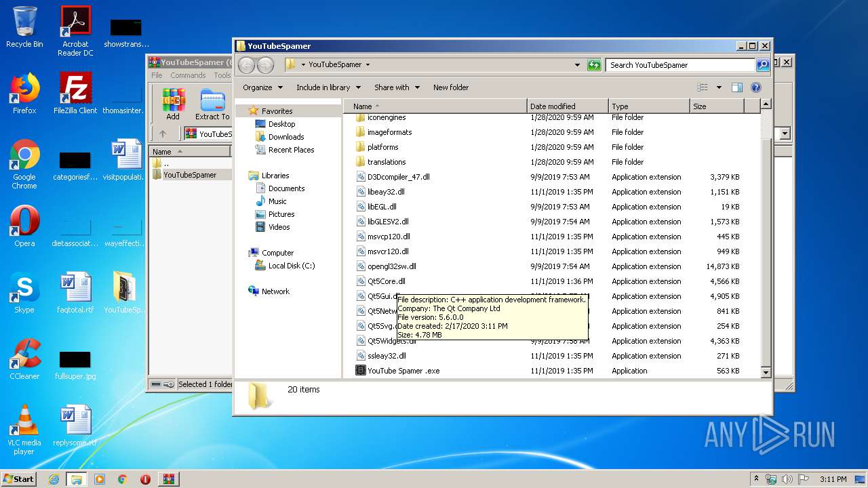Click in the Search YouTubeSpamer field
This screenshot has width=868, height=488.
[x=680, y=65]
